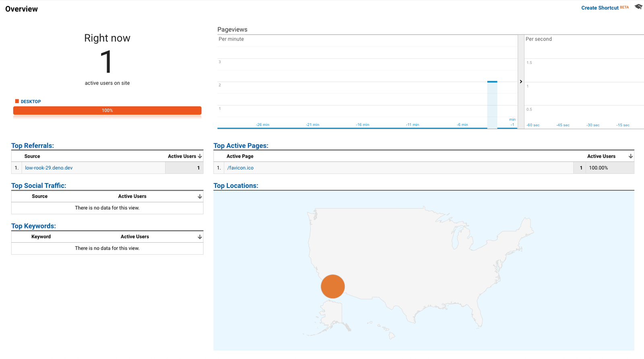Click the Keyword column header
Image resolution: width=644 pixels, height=359 pixels.
tap(41, 237)
